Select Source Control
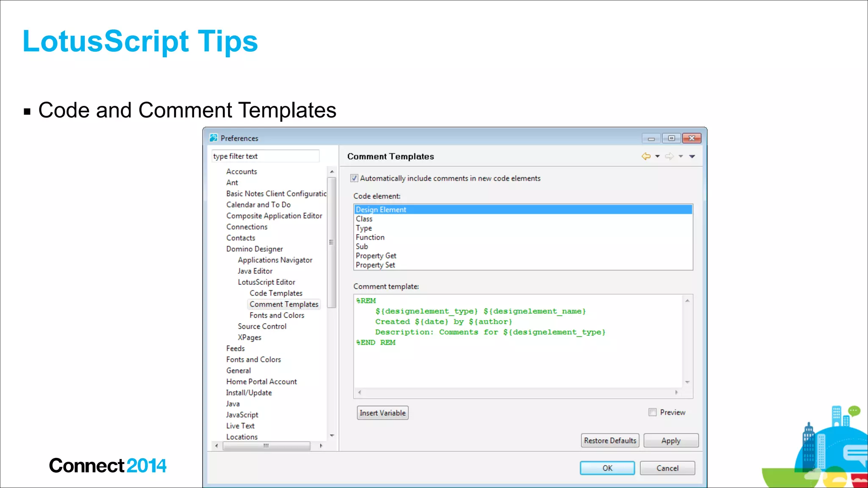The height and width of the screenshot is (488, 868). coord(262,326)
